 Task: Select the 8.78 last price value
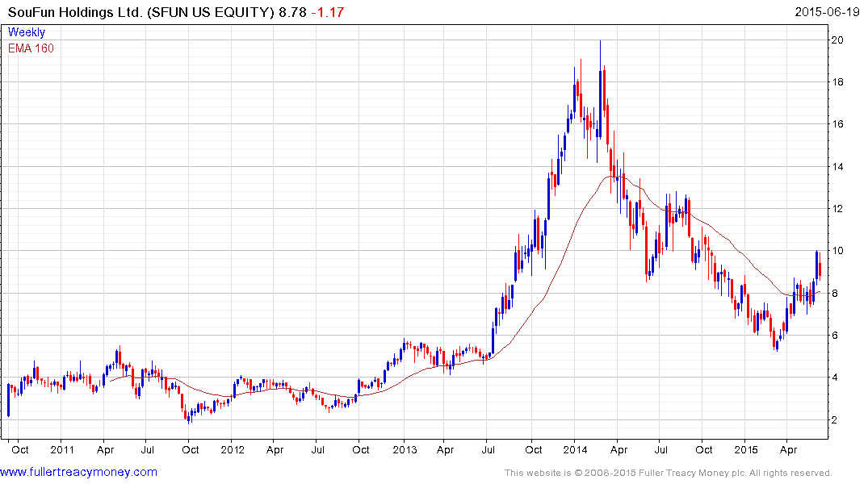click(292, 12)
